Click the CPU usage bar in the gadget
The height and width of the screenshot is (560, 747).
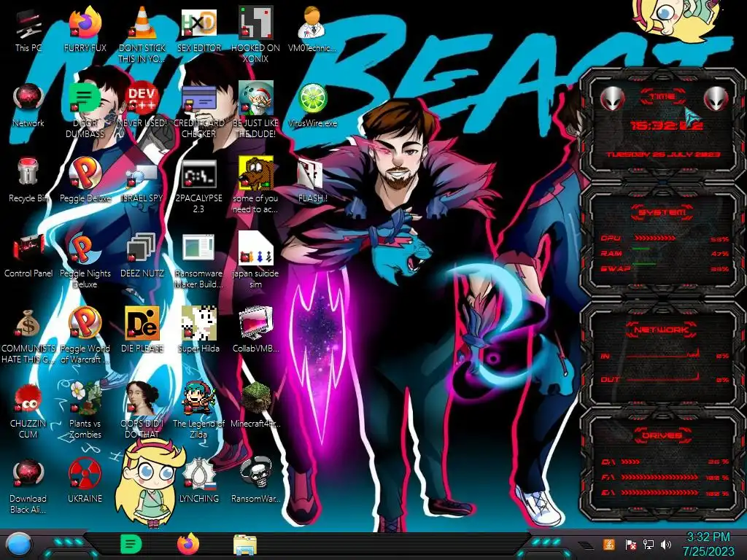(x=654, y=238)
